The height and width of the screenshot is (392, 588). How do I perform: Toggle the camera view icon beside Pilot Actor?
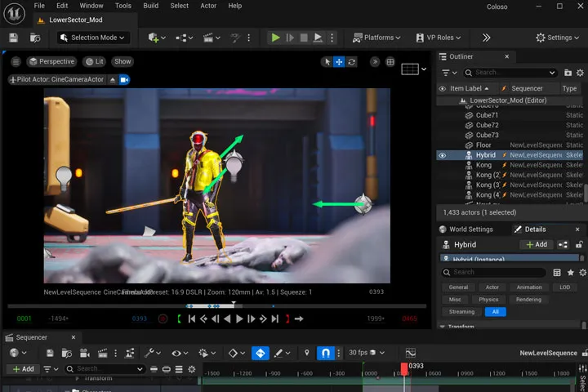coord(124,79)
